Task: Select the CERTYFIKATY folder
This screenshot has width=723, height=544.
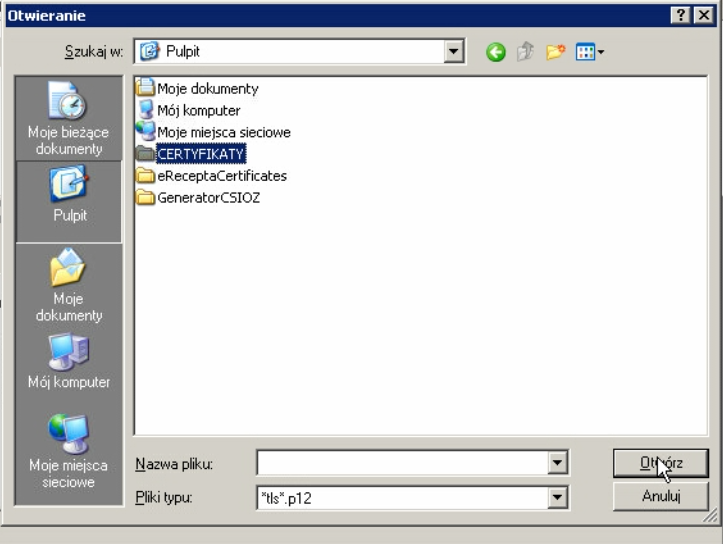Action: (x=200, y=154)
